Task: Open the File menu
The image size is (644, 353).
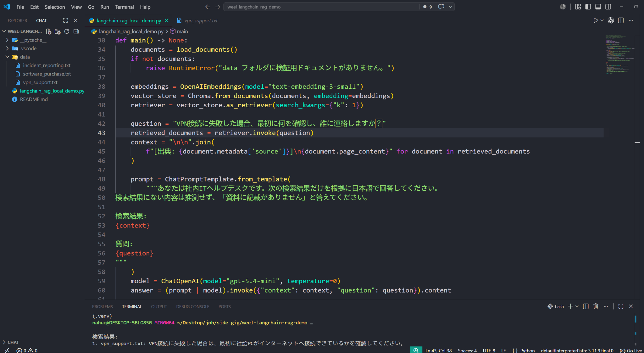Action: tap(20, 7)
